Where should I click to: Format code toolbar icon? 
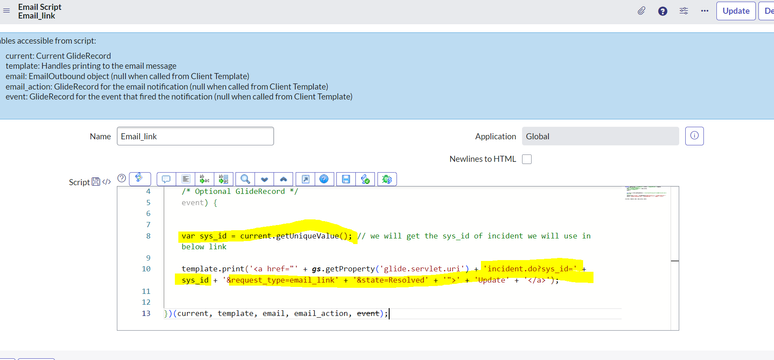[186, 179]
